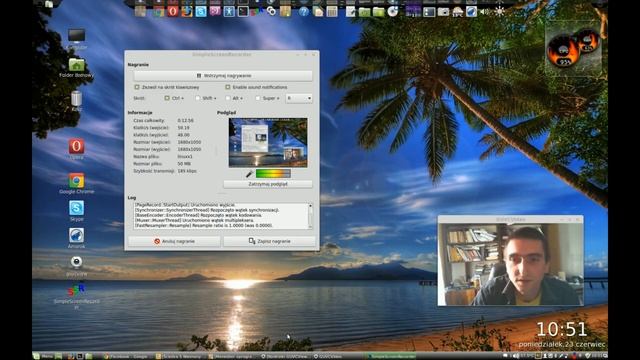Toggle the Super + shortcut checkbox
Image resolution: width=640 pixels, height=360 pixels.
pyautogui.click(x=258, y=98)
